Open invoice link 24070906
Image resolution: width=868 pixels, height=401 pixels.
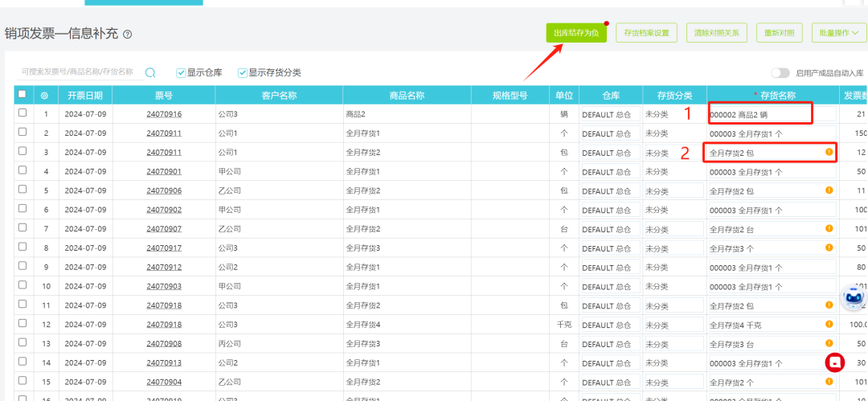(x=164, y=190)
